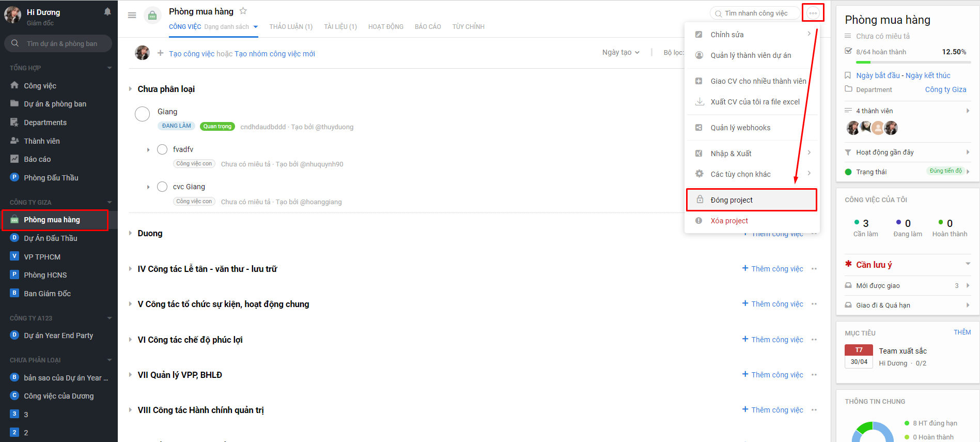Viewport: 980px width, 442px height.
Task: Click Công ty Giza department link
Action: 945,89
